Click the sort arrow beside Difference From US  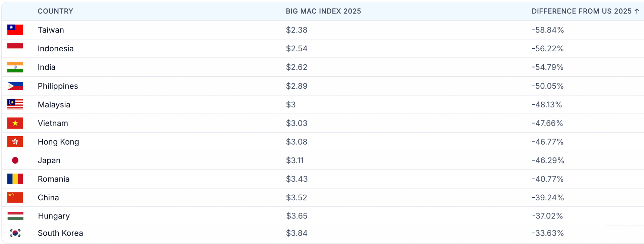point(637,11)
